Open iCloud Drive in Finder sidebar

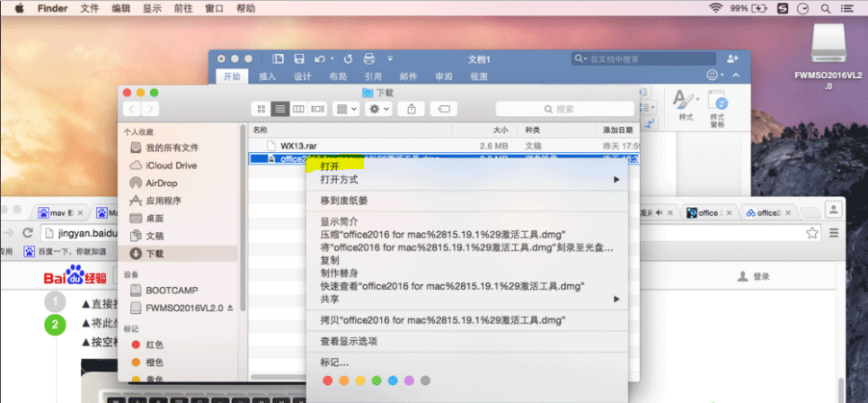click(x=171, y=166)
